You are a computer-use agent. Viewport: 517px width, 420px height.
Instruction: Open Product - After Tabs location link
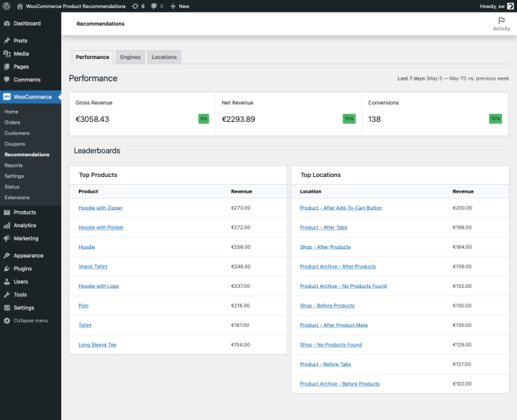coord(325,228)
